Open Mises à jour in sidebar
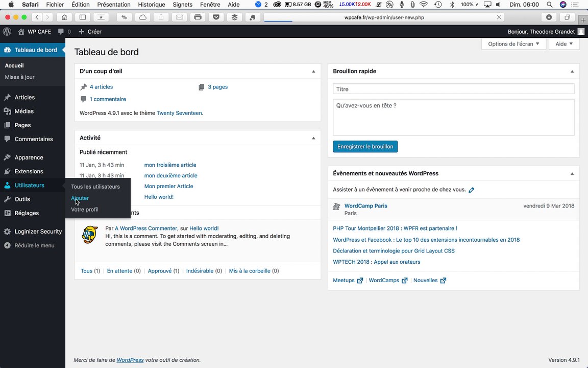Image resolution: width=588 pixels, height=368 pixels. pyautogui.click(x=19, y=77)
